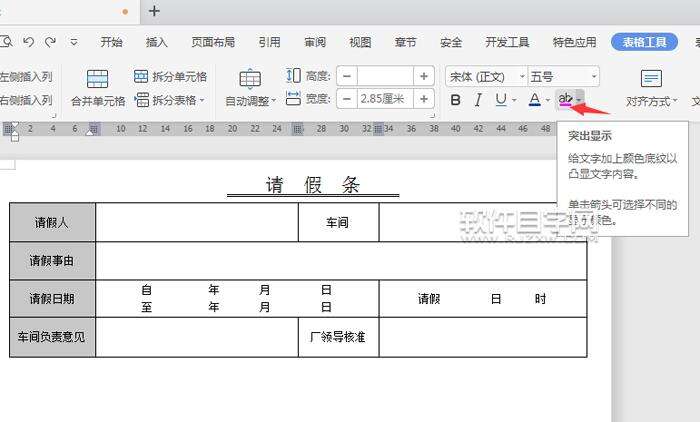Click the Undo arrow icon
Image resolution: width=700 pixels, height=422 pixels.
coord(29,42)
